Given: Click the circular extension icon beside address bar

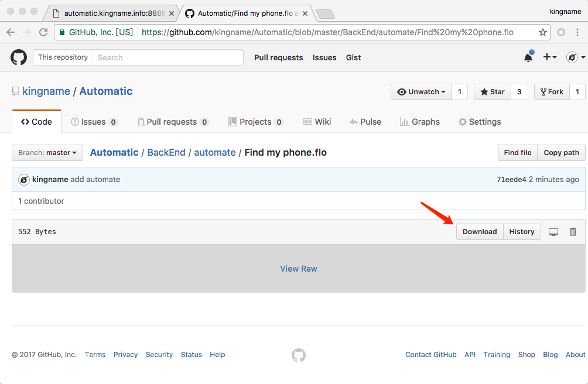Looking at the screenshot, I should (561, 32).
